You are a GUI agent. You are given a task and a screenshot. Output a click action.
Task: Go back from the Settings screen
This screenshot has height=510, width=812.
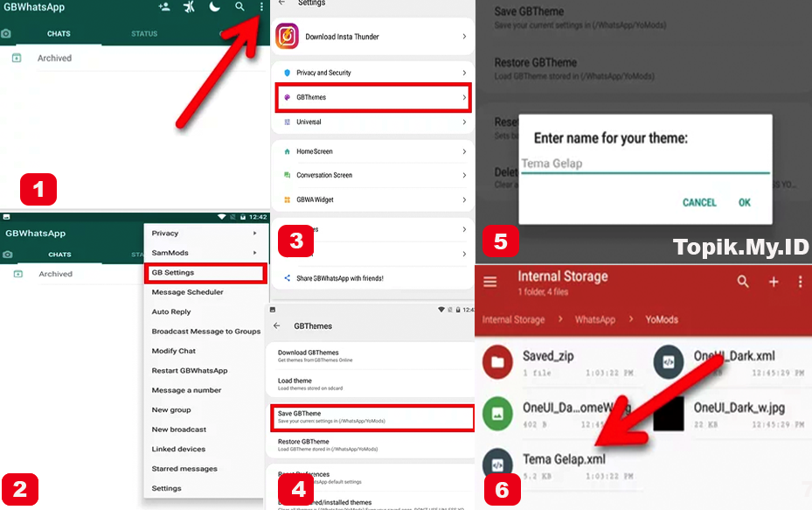coord(281,3)
